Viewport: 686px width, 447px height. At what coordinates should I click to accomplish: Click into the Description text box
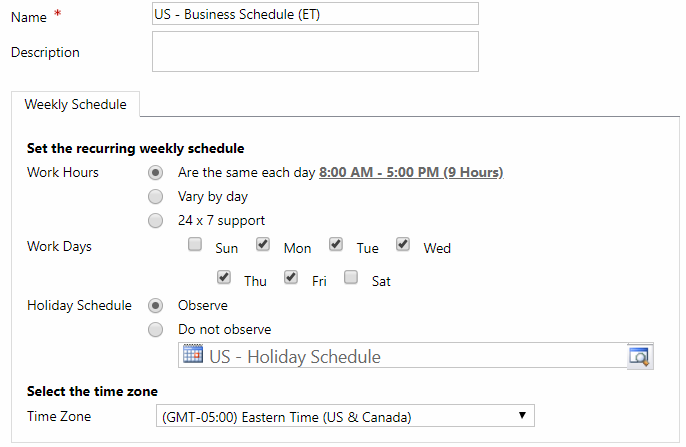click(x=315, y=51)
